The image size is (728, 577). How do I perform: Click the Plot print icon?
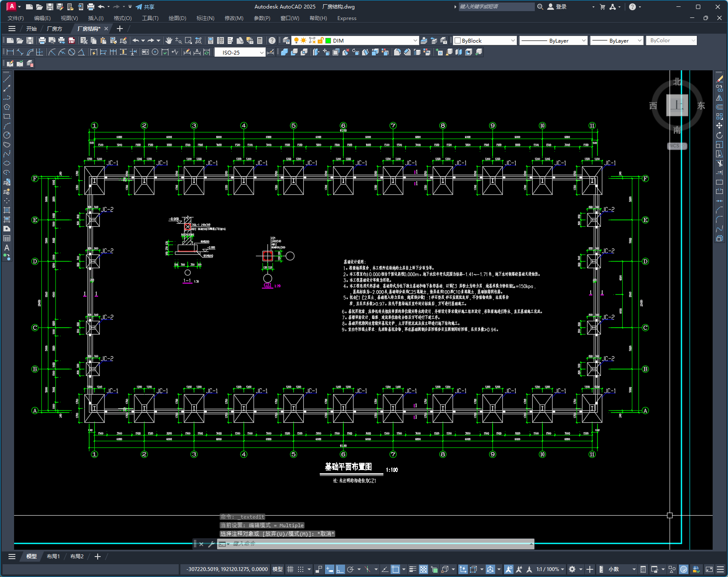[x=42, y=40]
